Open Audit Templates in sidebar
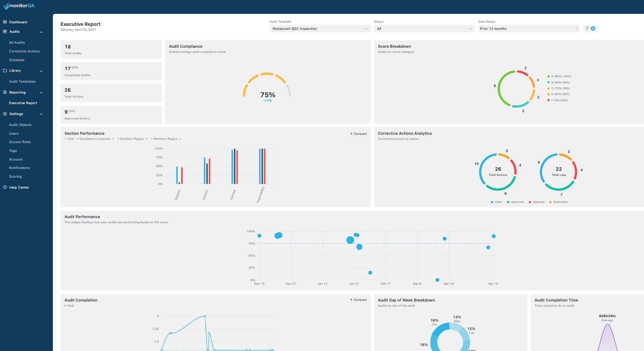The height and width of the screenshot is (351, 644). pyautogui.click(x=22, y=82)
